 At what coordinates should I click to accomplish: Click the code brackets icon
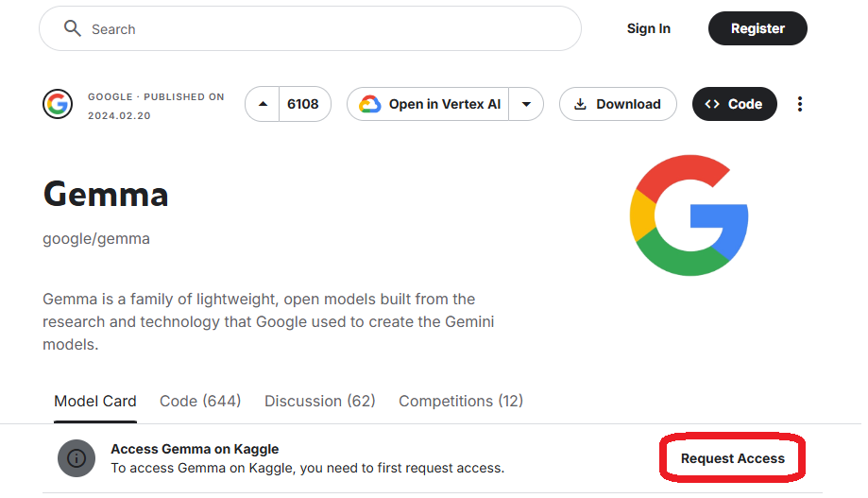point(712,104)
